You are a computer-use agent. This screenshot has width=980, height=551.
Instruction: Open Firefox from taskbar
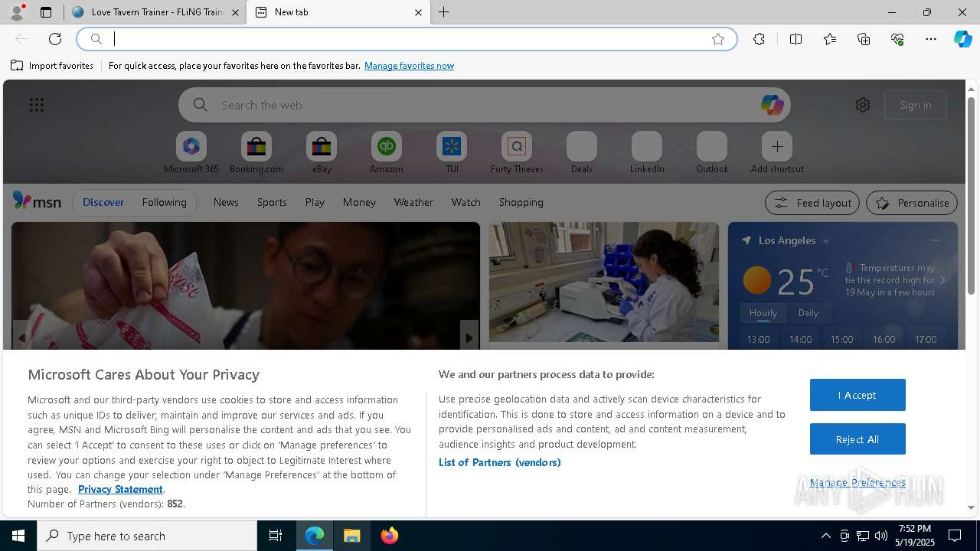[x=390, y=536]
